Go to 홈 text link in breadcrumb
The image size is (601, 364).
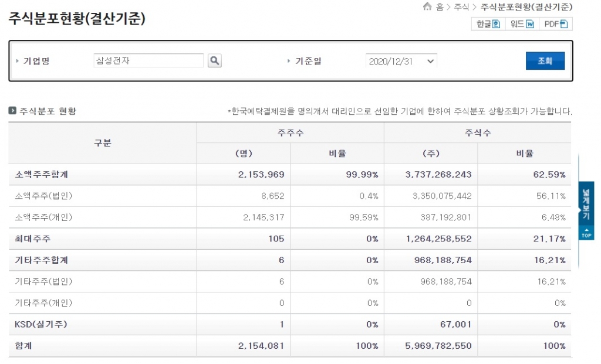pos(440,7)
